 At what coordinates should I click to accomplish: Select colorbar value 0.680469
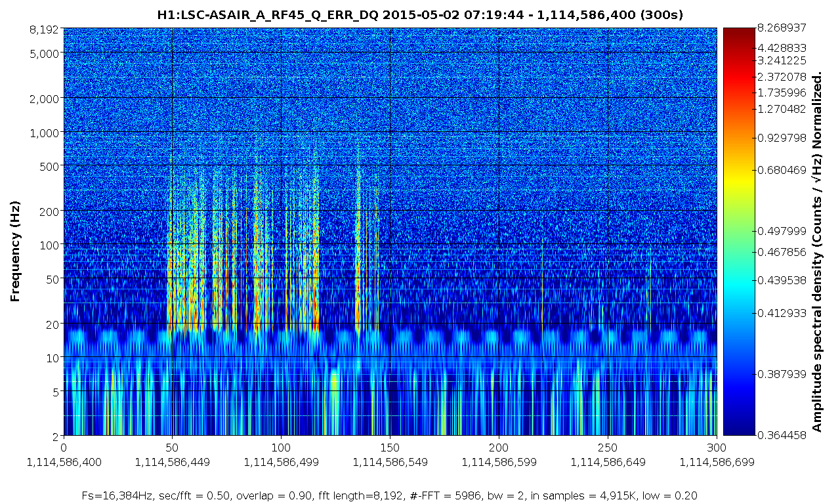click(781, 171)
